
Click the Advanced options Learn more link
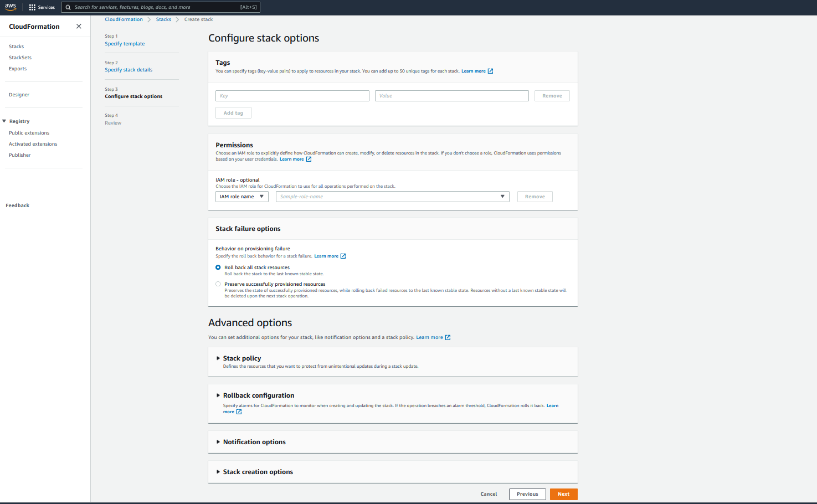point(430,337)
